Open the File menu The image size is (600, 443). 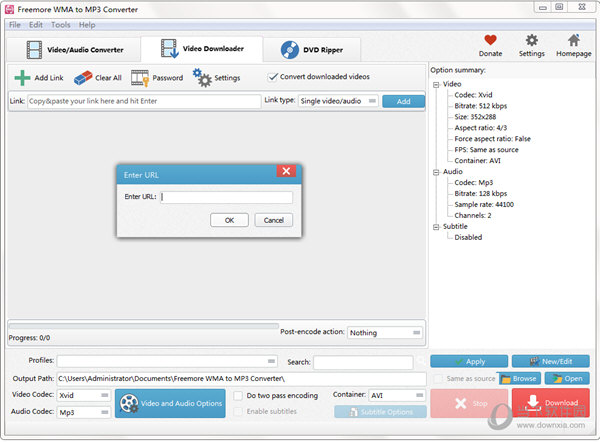[x=15, y=25]
